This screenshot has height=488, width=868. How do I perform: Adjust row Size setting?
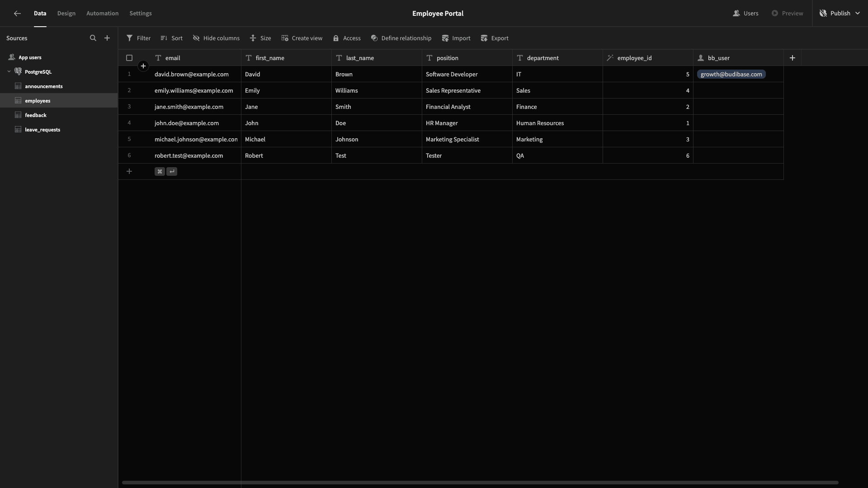click(x=260, y=38)
